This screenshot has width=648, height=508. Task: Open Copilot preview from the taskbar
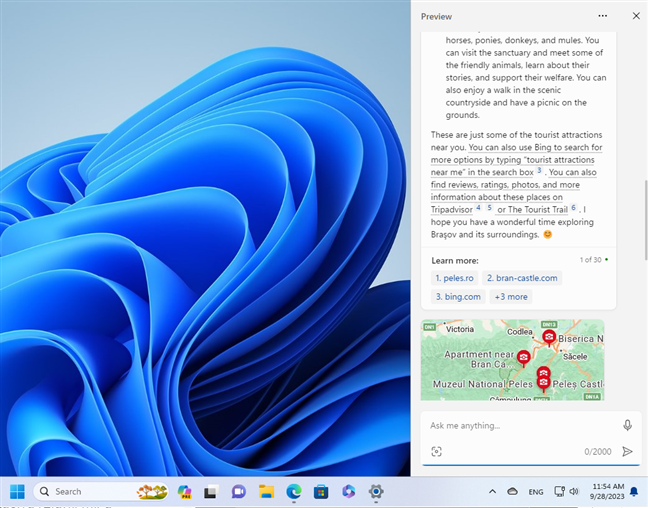click(x=184, y=491)
